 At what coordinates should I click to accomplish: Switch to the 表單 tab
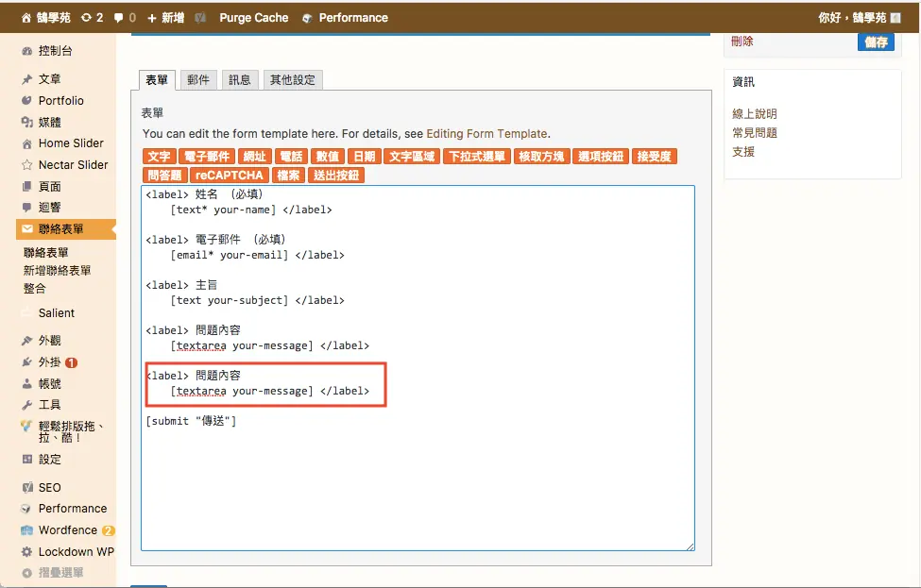pyautogui.click(x=157, y=80)
